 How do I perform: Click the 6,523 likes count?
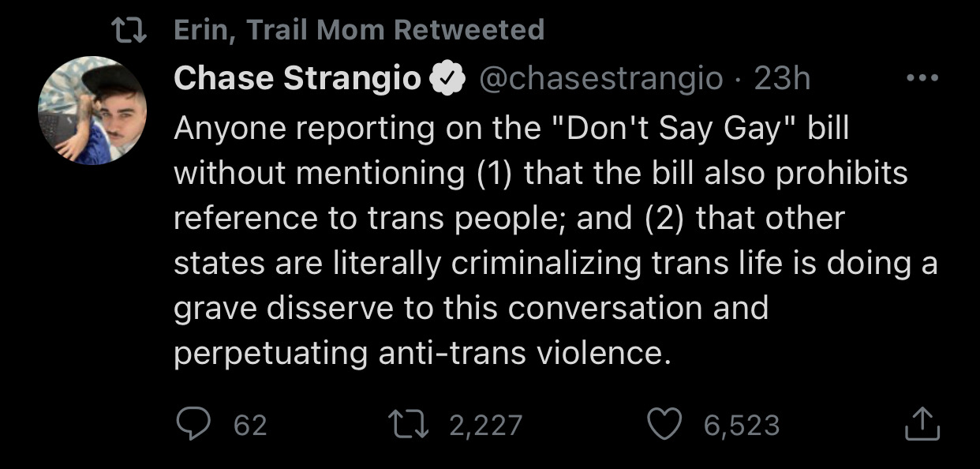[x=741, y=426]
